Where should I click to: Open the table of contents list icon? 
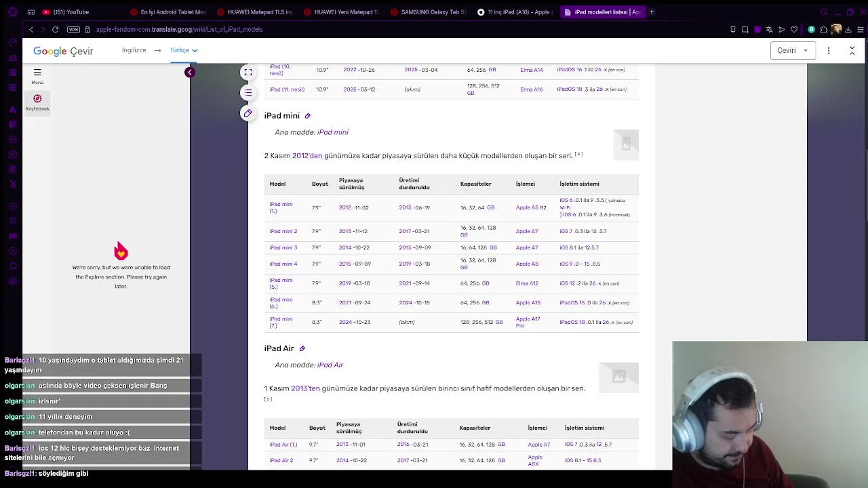click(x=248, y=93)
